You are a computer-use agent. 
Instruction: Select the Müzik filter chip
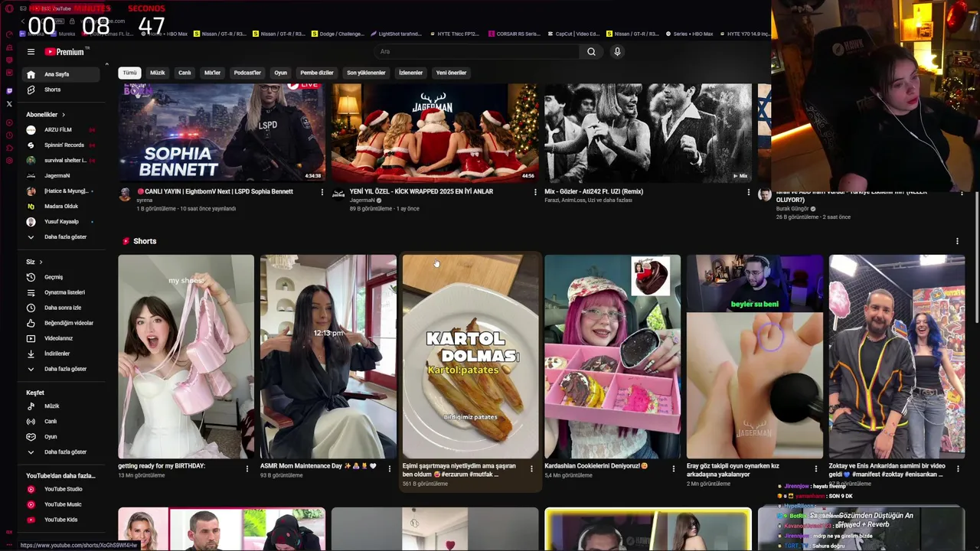[x=158, y=73]
